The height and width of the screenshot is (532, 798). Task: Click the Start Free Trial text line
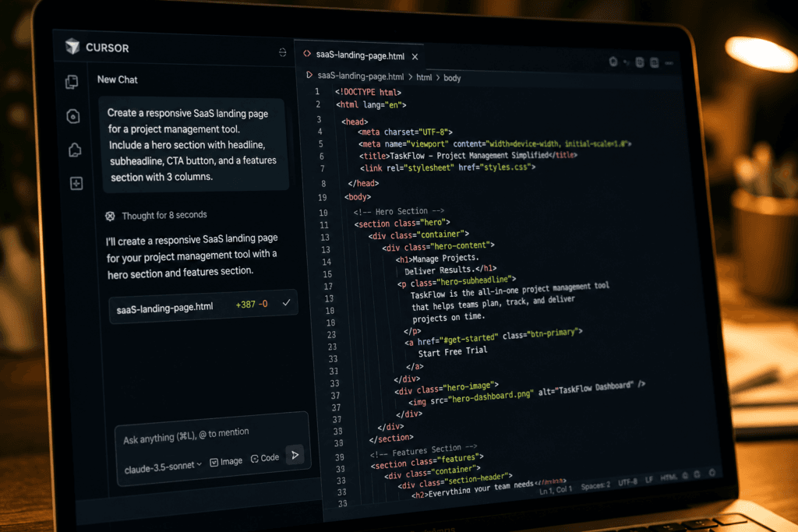(x=453, y=351)
